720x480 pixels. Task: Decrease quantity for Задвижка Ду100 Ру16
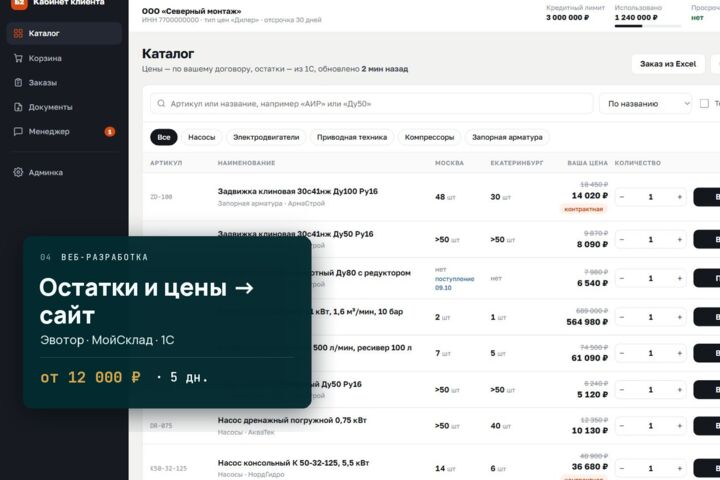[622, 197]
